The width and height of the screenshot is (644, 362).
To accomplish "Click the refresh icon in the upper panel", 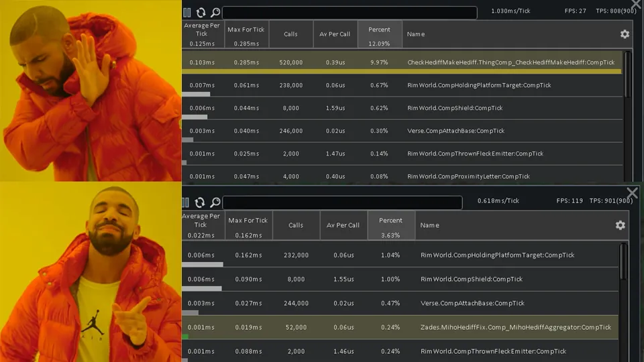I will (201, 12).
